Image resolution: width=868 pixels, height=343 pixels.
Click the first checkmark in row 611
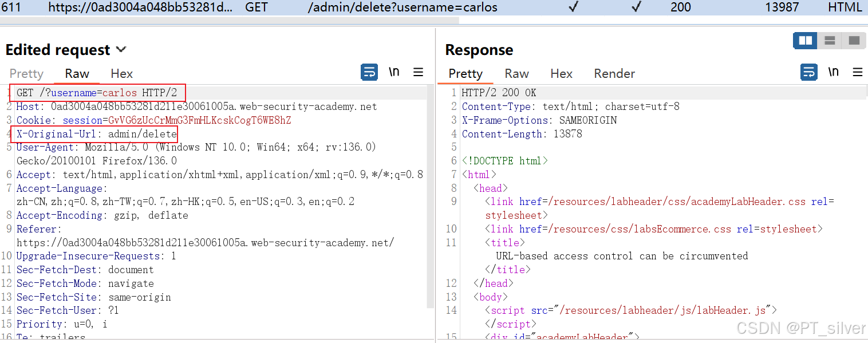tap(574, 7)
